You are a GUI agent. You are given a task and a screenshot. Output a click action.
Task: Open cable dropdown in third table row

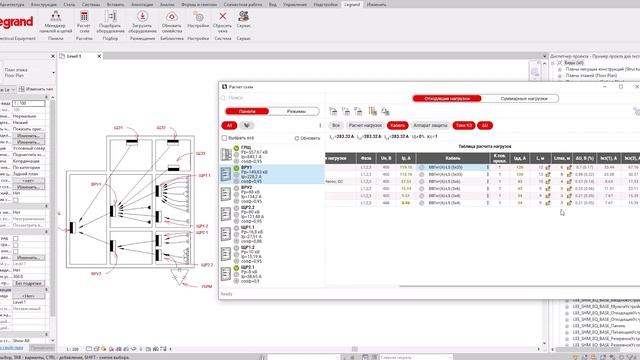click(487, 181)
